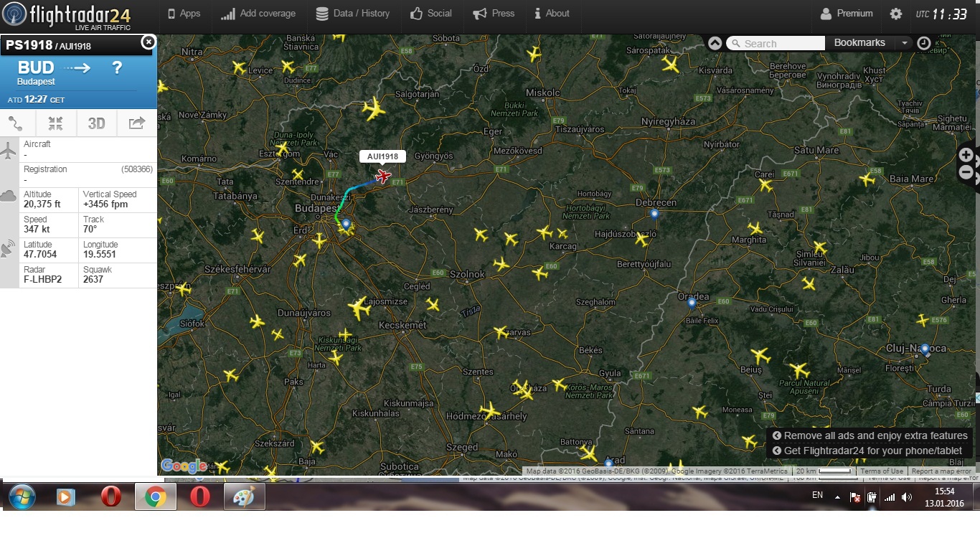Screen dimensions: 980x551
Task: Click the playback clock icon near Bookmarks
Action: click(x=924, y=43)
